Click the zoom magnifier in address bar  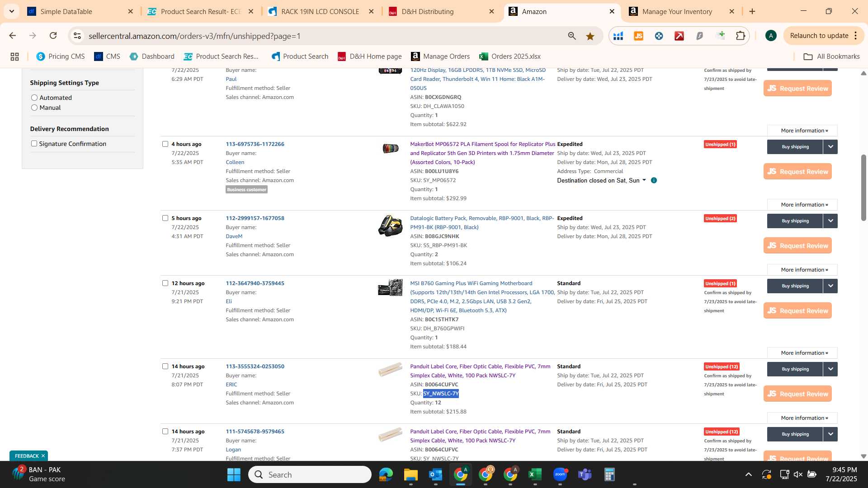(572, 36)
